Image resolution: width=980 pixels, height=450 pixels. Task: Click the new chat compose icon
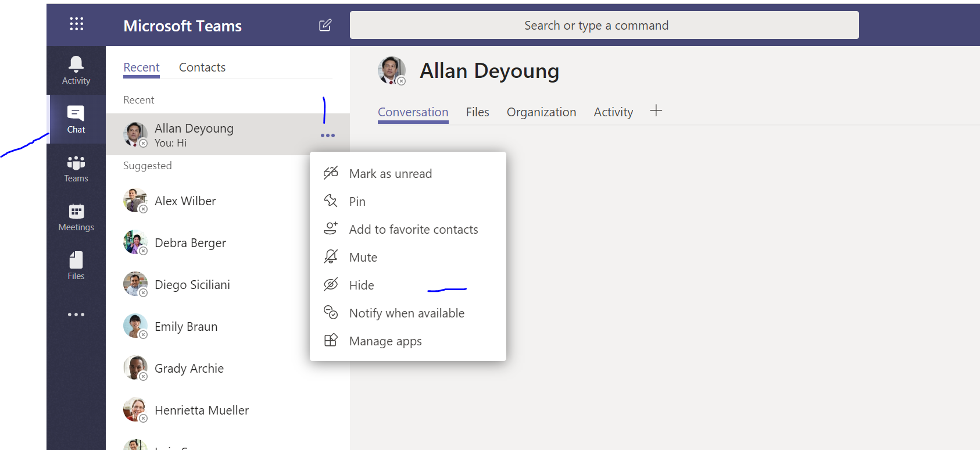(325, 25)
